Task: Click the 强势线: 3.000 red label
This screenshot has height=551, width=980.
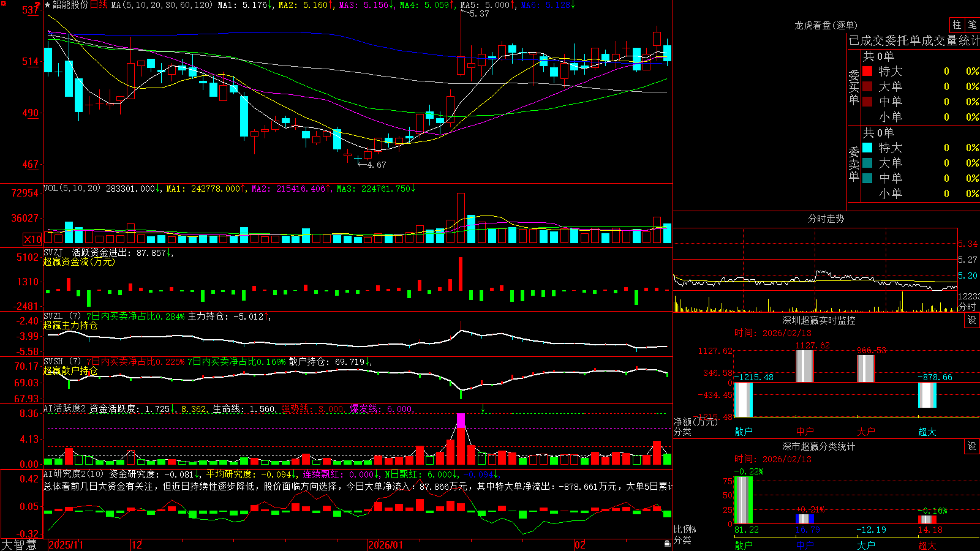Action: [312, 408]
